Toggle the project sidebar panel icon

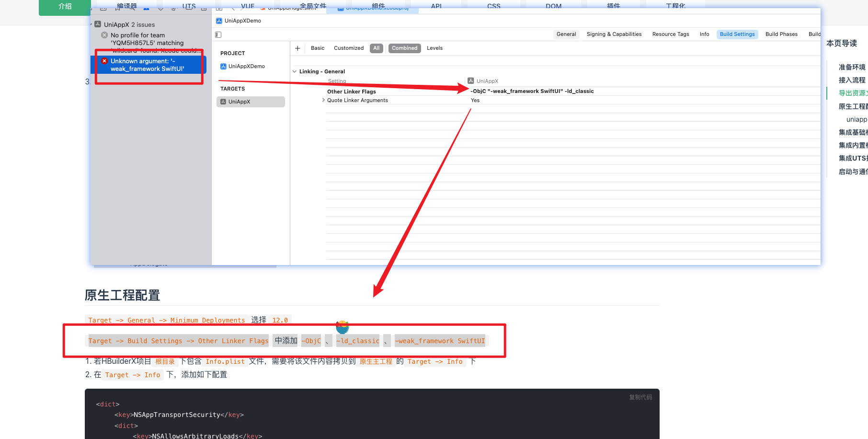click(218, 35)
